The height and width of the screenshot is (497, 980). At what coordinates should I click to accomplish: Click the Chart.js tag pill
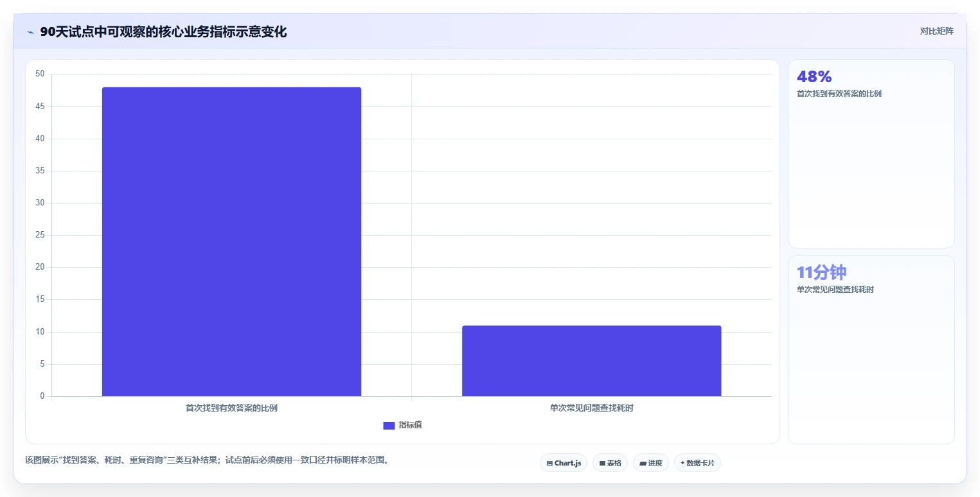[564, 463]
